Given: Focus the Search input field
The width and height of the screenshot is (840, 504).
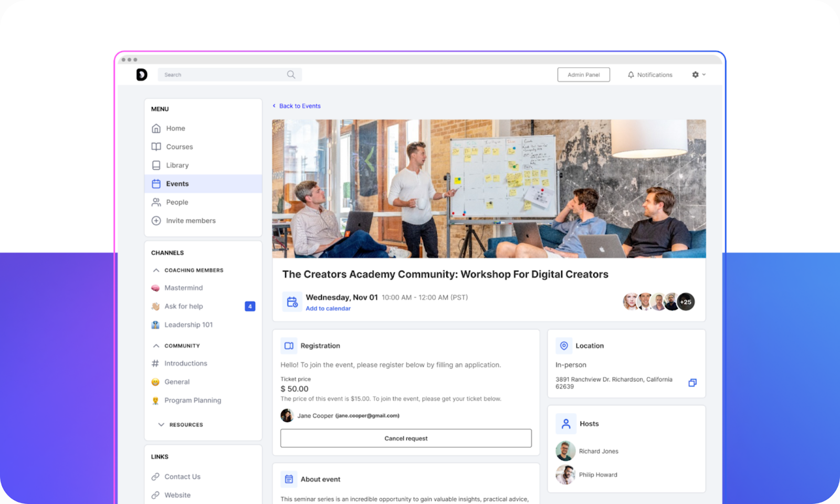Looking at the screenshot, I should pyautogui.click(x=229, y=75).
